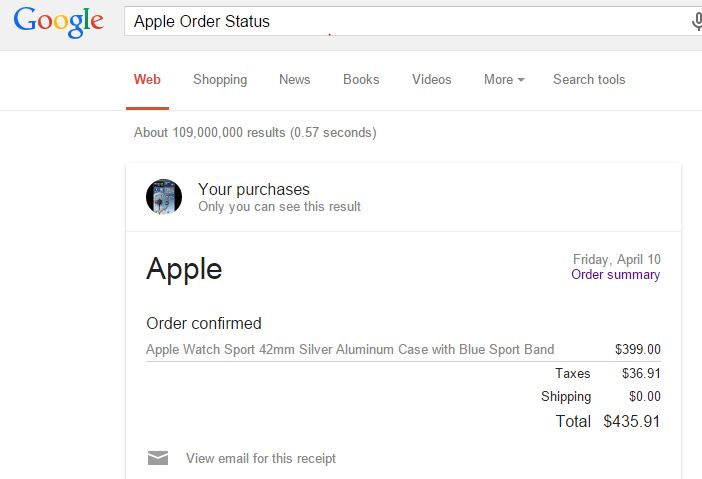Switch to the News tab

295,80
